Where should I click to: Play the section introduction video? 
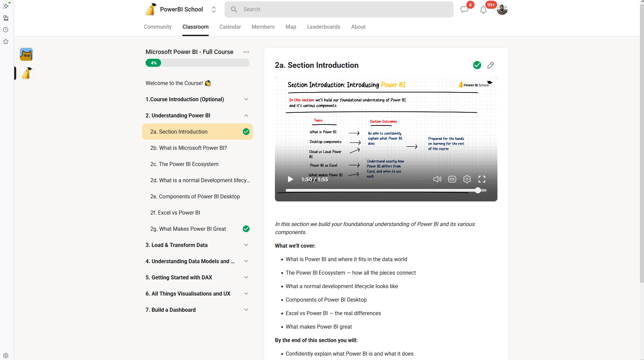point(290,179)
